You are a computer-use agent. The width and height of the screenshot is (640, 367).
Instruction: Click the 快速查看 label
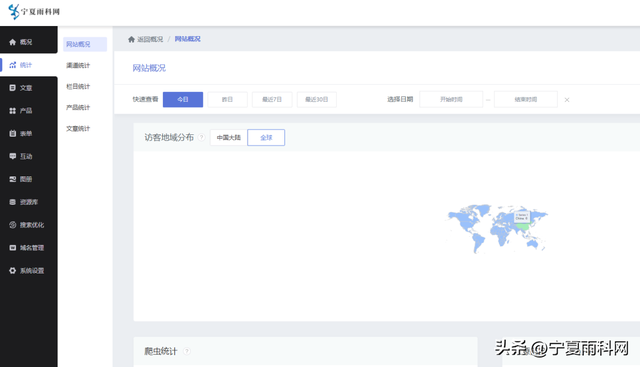click(145, 99)
